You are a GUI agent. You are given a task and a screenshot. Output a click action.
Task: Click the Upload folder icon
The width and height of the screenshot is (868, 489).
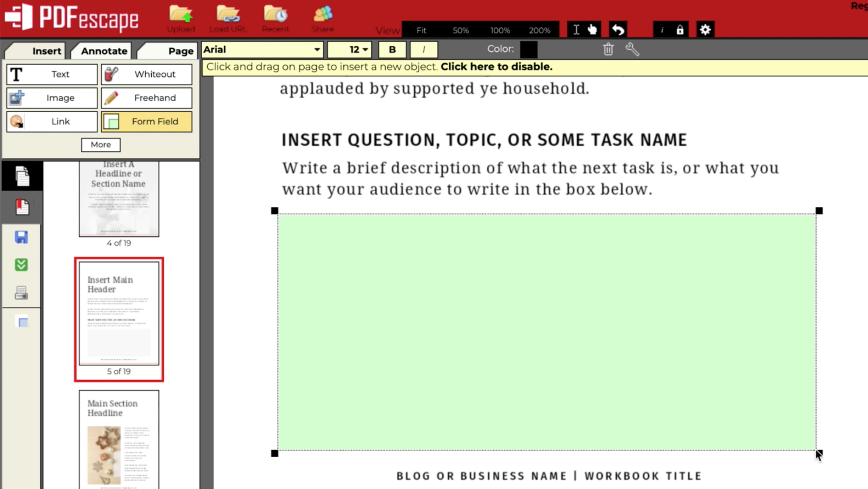coord(181,15)
